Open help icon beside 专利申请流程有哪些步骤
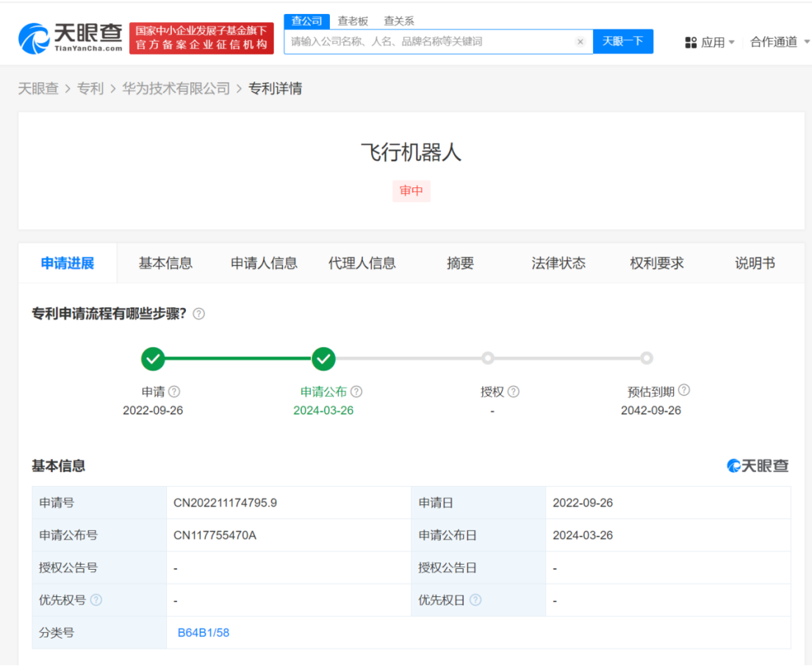The width and height of the screenshot is (812, 666). (x=198, y=313)
